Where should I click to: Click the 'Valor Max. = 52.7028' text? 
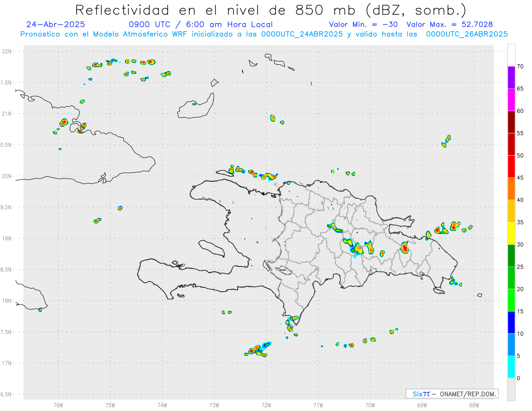[x=450, y=24]
